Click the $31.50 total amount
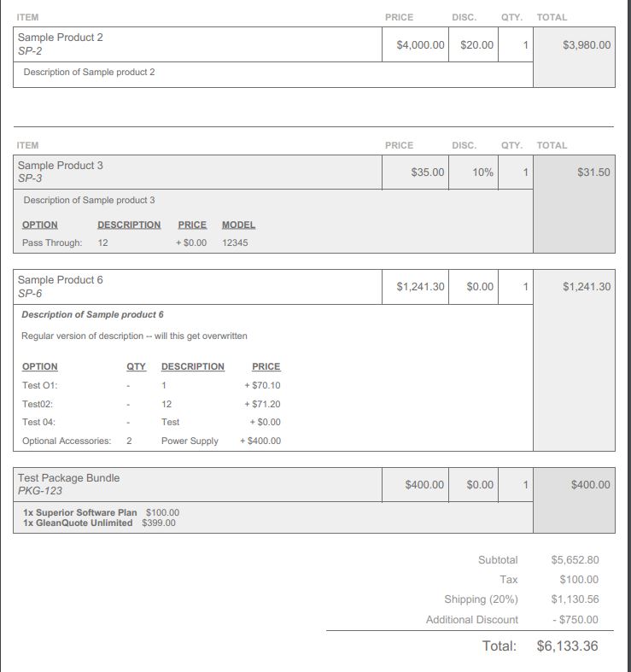 [x=593, y=172]
